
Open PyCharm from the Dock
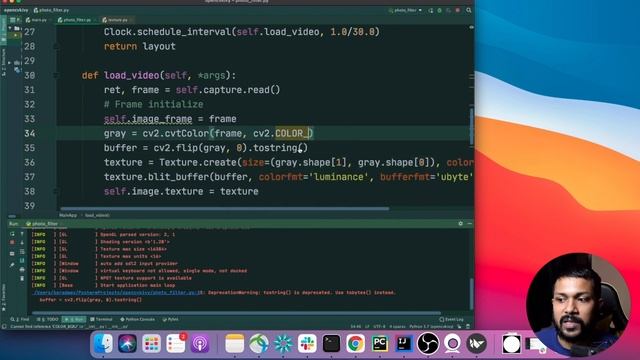coord(380,344)
